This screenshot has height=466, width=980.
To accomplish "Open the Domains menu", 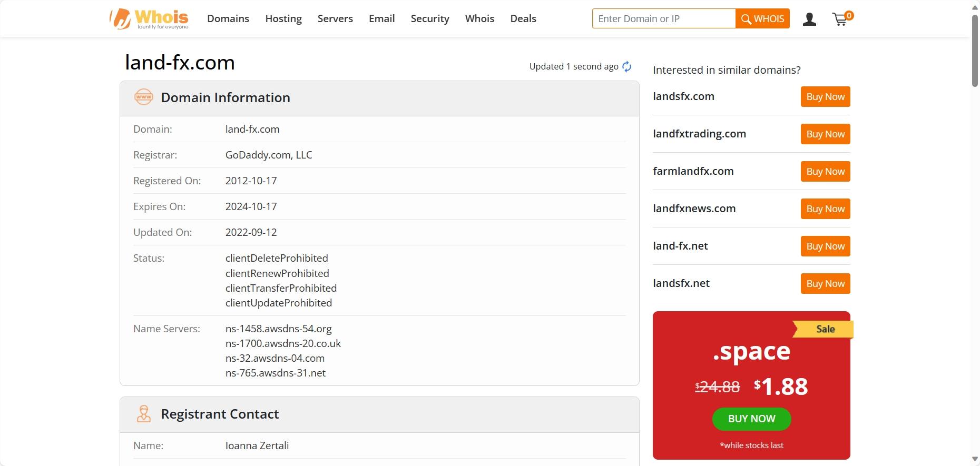I will [228, 18].
